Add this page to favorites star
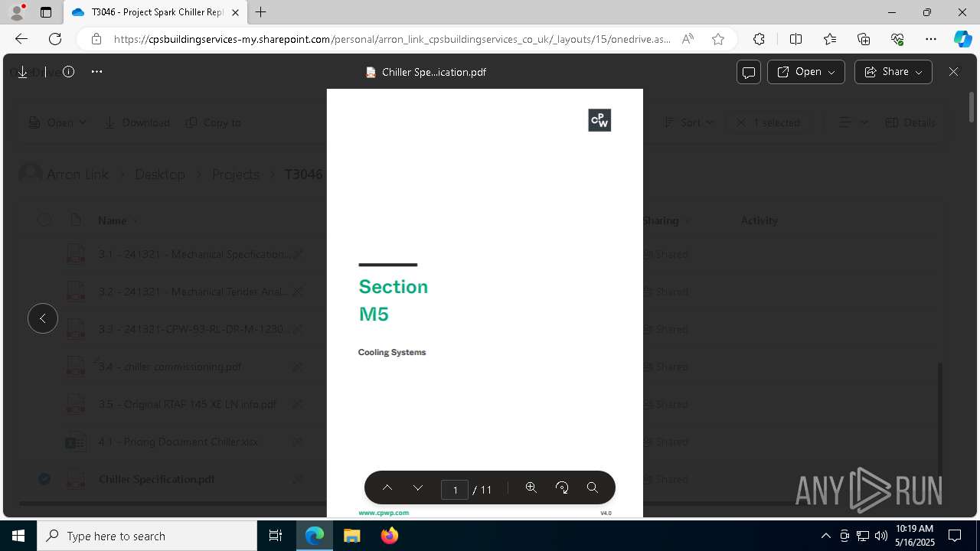Viewport: 980px width, 551px height. tap(718, 39)
